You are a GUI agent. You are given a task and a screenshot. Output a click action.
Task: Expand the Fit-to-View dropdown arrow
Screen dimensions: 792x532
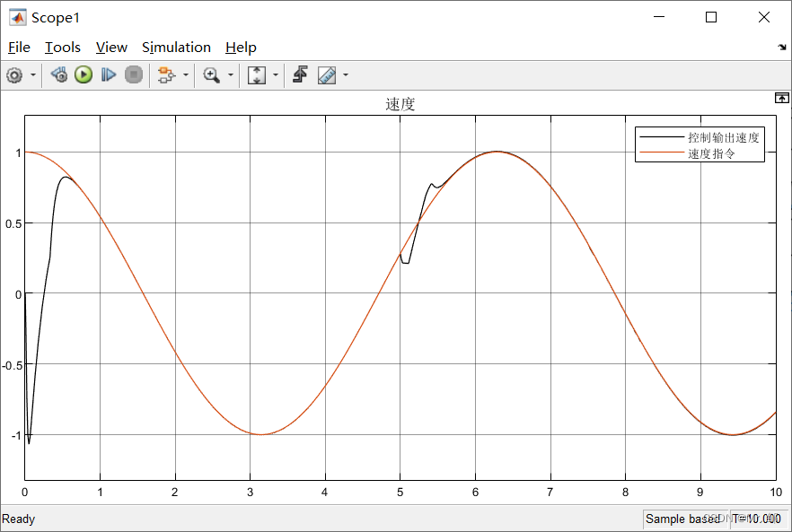(x=274, y=74)
